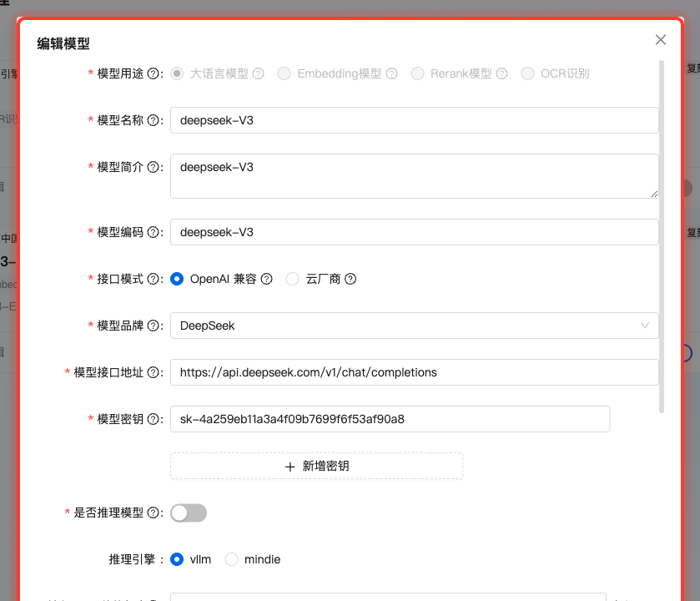Viewport: 700px width, 601px height.
Task: Click the 模型简介 description textarea
Action: [x=415, y=175]
